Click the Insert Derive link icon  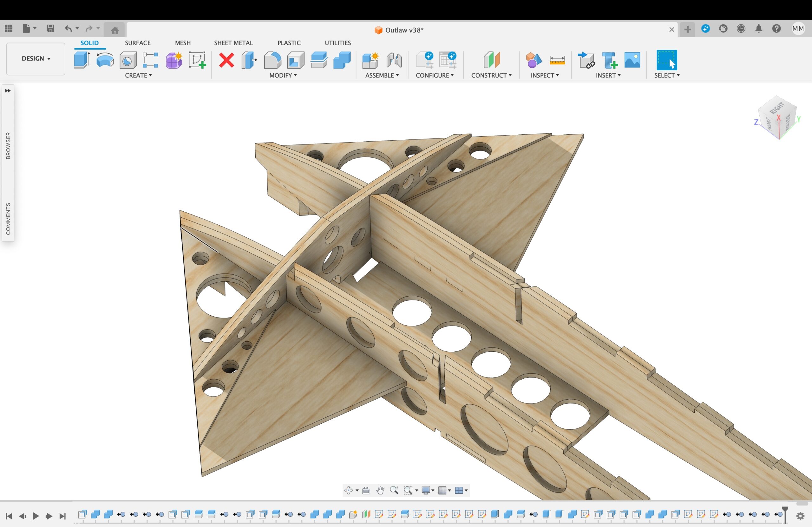click(x=586, y=60)
